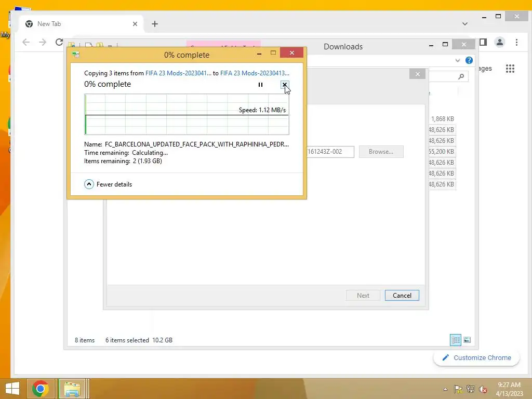Select the 1,868 KB file size entry
Viewport: 532px width, 399px height.
[443, 119]
